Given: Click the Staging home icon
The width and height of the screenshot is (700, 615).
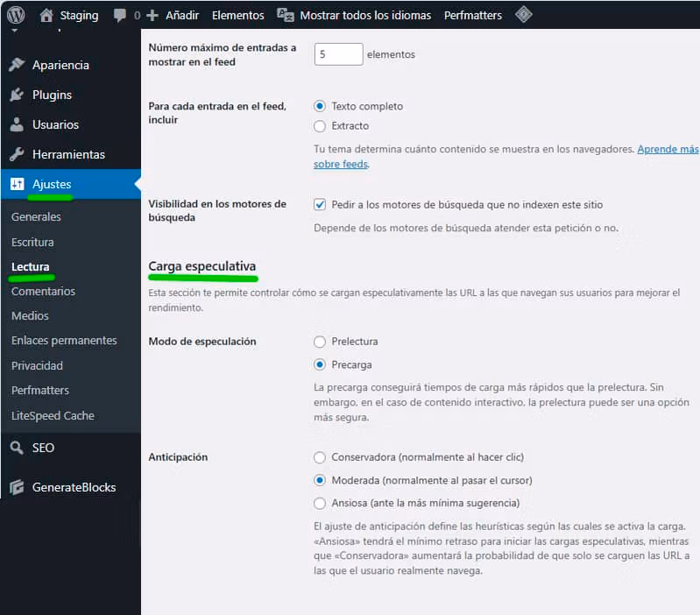Looking at the screenshot, I should (x=46, y=15).
